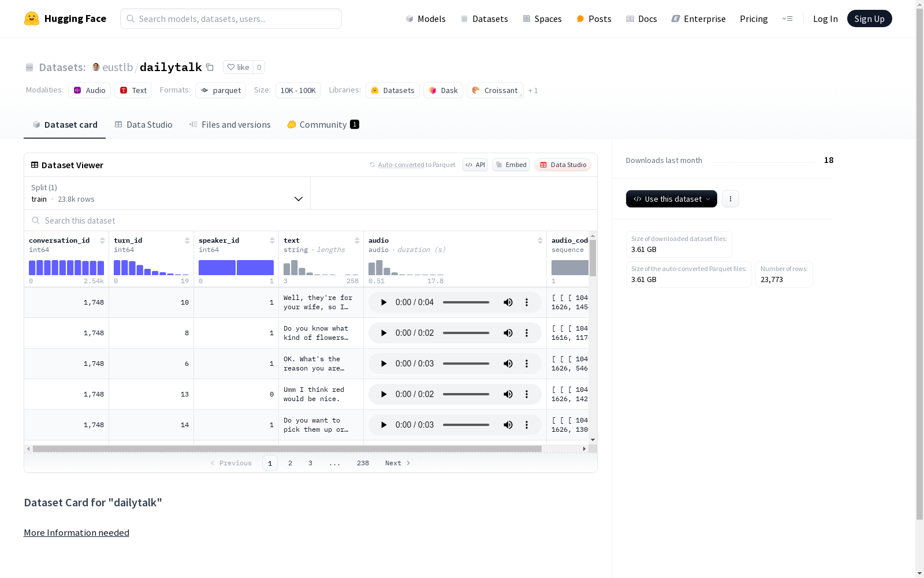Viewport: 924px width, 578px height.
Task: Go to page 2 of the table
Action: point(290,463)
